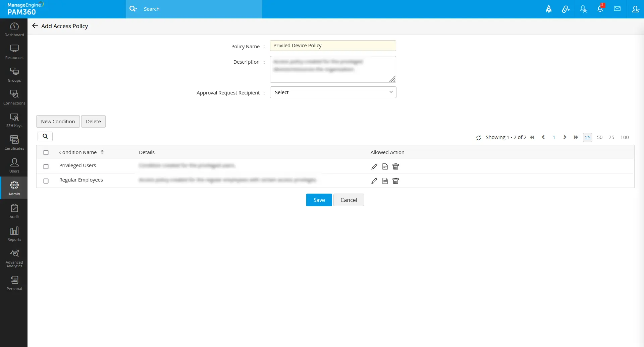The width and height of the screenshot is (644, 347).
Task: Click the Details column header
Action: pyautogui.click(x=147, y=152)
